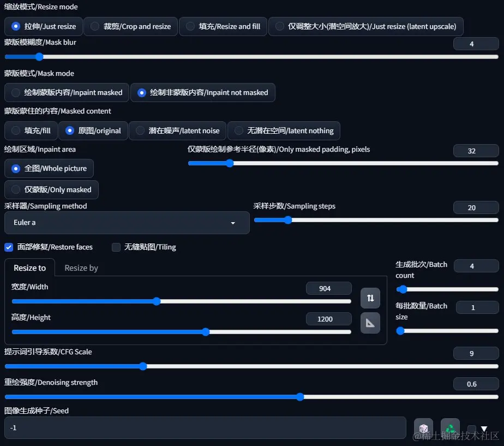Click the 图像生成种子/Seed label
The width and height of the screenshot is (504, 446).
pyautogui.click(x=37, y=411)
